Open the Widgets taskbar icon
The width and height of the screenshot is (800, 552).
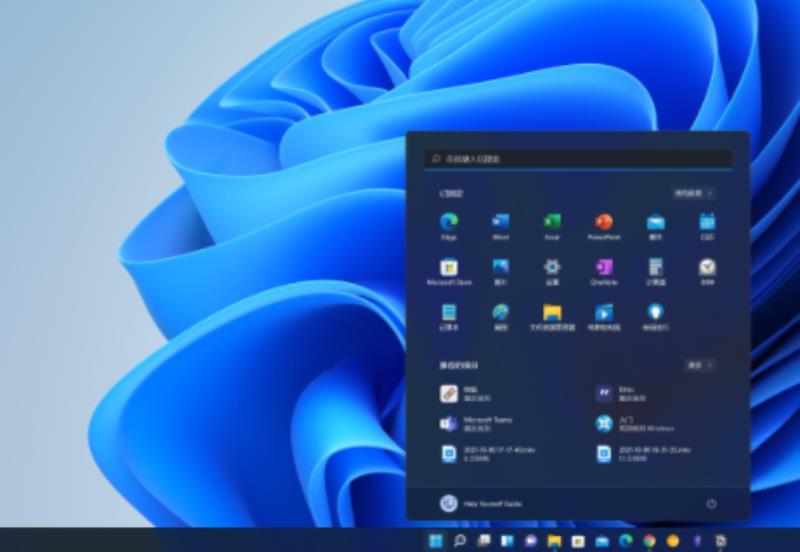507,540
